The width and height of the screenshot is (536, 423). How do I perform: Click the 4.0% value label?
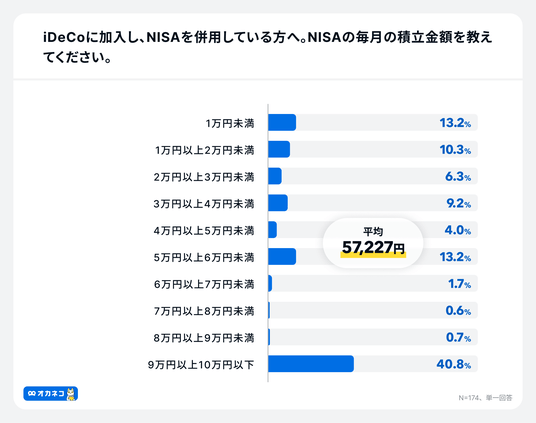(458, 230)
